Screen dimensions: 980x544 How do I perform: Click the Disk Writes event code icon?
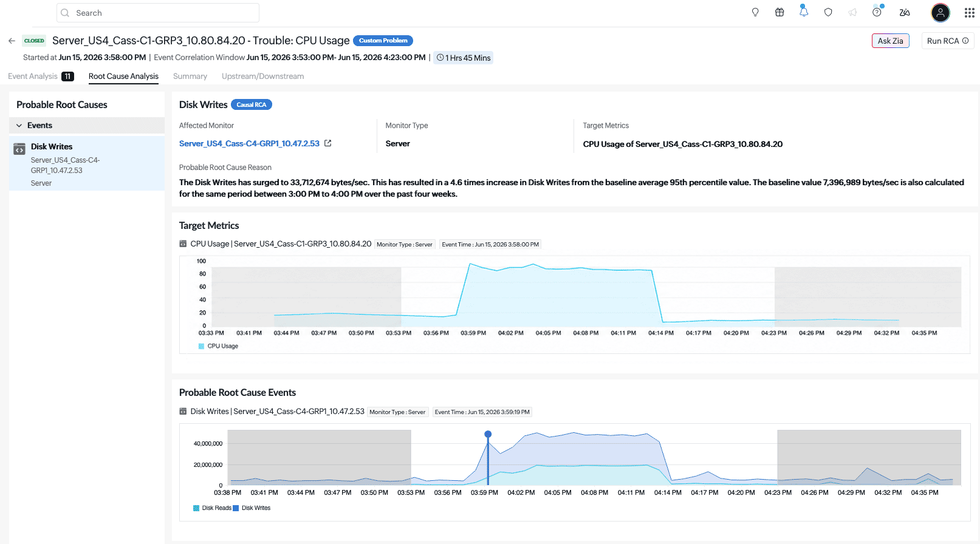tap(19, 149)
